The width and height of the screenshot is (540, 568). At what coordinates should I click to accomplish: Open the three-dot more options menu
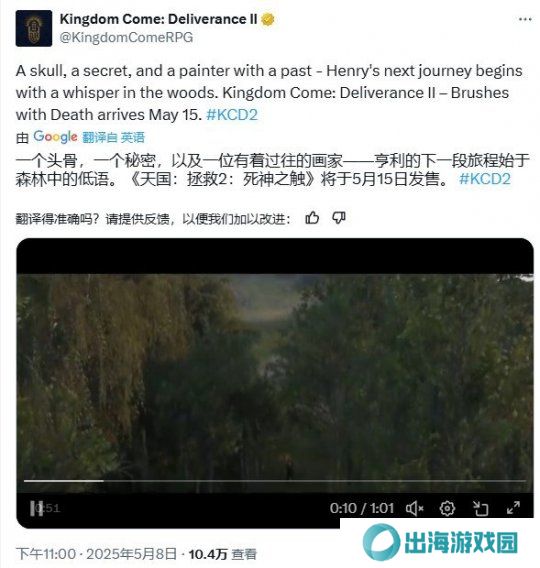tap(525, 19)
